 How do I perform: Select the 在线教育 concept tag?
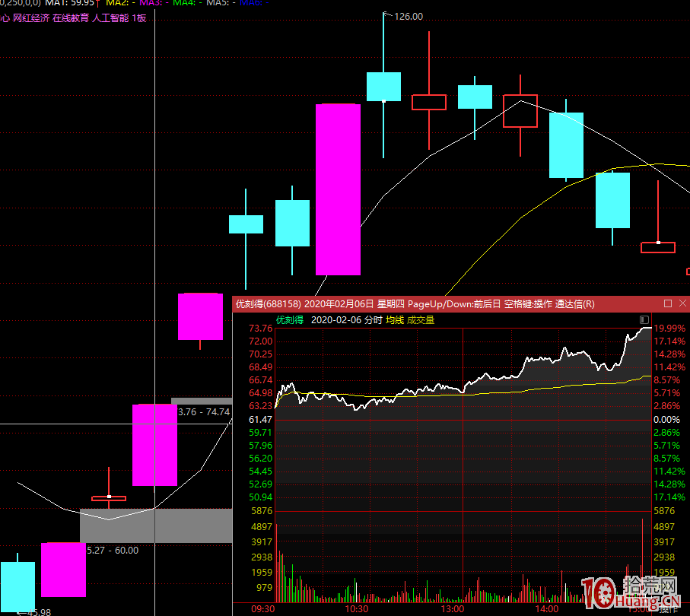(x=71, y=18)
